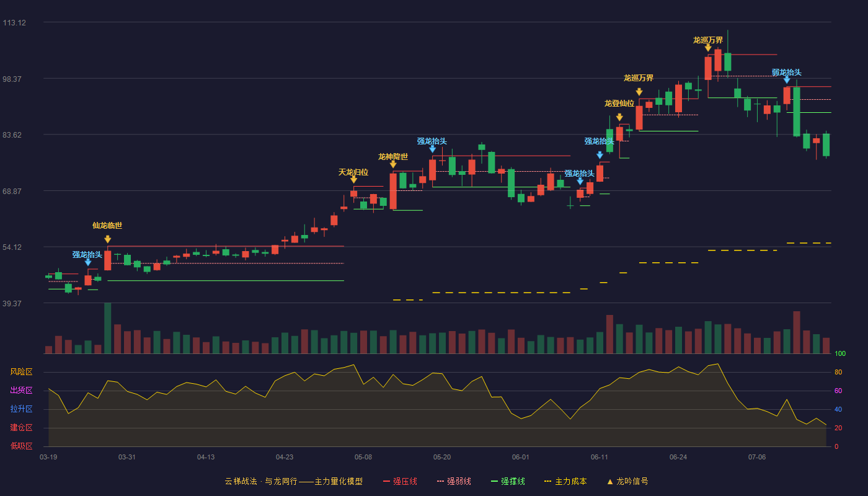Click the 05-20 date label
Viewport: 868px width, 496px height.
pyautogui.click(x=442, y=457)
